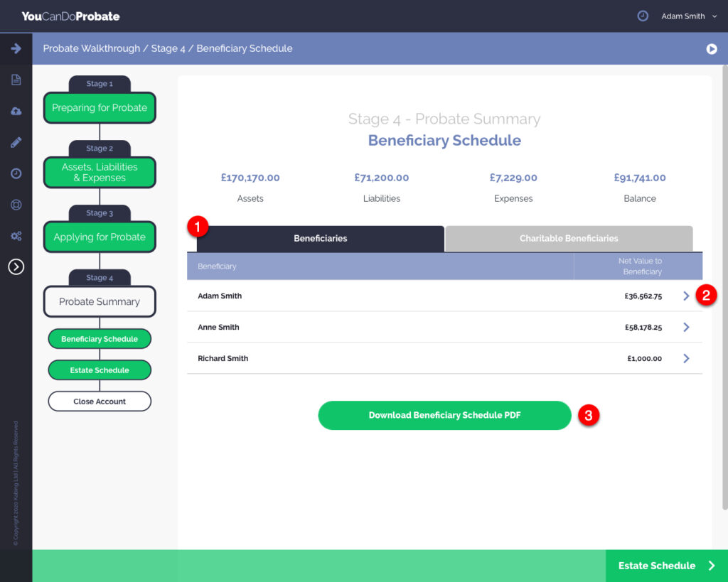Expand the sidebar with circled chevron icon

pos(16,266)
